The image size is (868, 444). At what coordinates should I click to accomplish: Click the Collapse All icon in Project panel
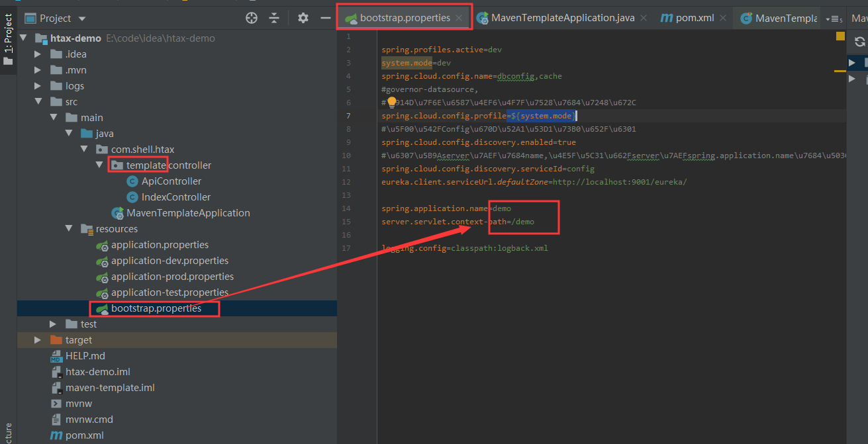click(274, 19)
